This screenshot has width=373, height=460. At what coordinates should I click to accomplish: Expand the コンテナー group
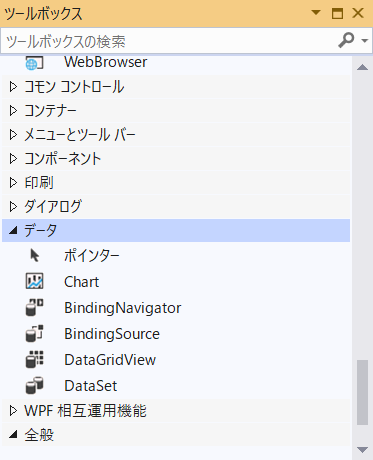(13, 111)
